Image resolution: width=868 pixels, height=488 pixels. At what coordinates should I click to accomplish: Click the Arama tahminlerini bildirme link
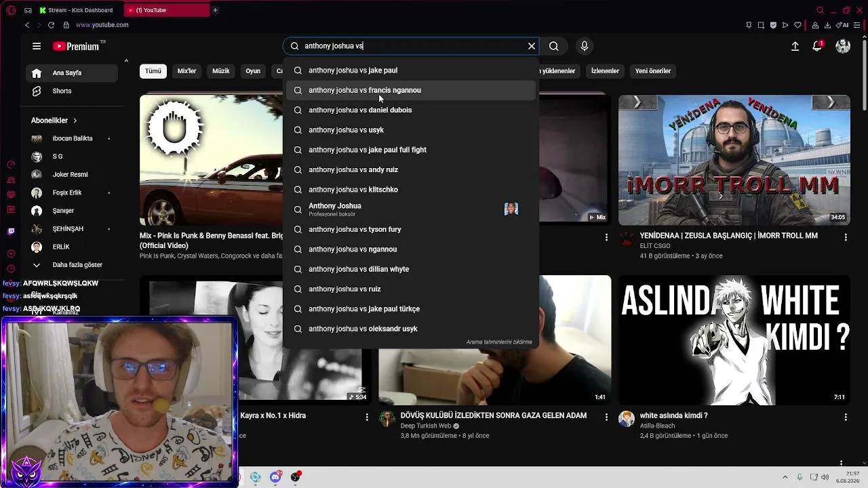499,342
